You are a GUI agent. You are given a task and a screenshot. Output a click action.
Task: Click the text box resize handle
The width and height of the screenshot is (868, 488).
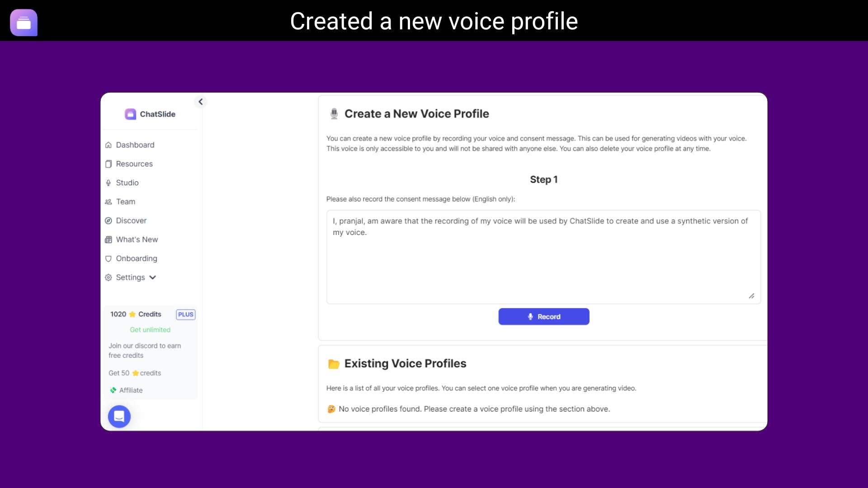coord(751,296)
